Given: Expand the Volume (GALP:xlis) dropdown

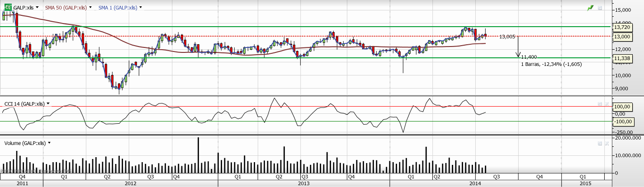Looking at the screenshot, I should 49,143.
